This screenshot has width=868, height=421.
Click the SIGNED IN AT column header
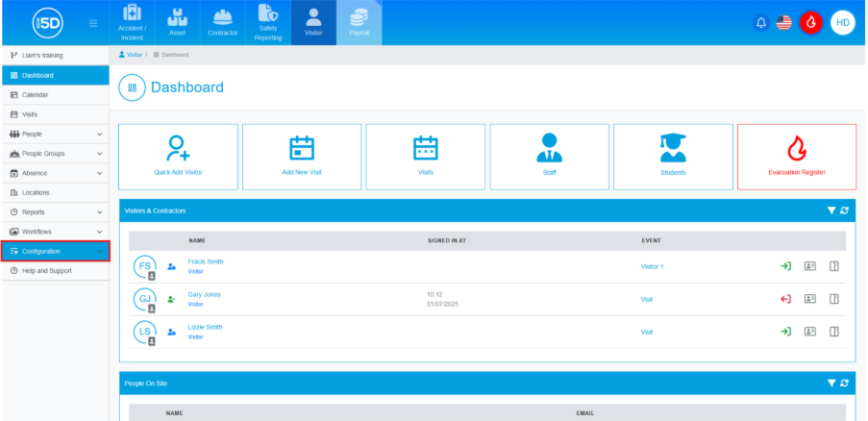pos(447,240)
